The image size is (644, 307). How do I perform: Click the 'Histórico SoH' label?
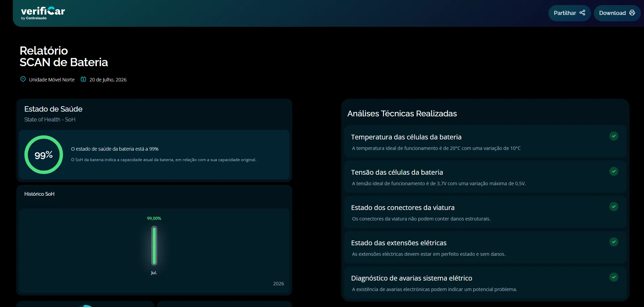pos(39,194)
